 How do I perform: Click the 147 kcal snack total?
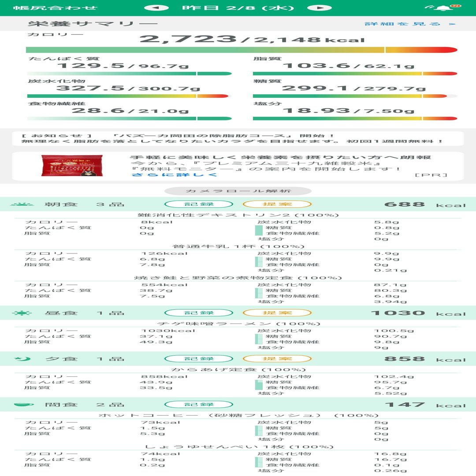(x=425, y=405)
